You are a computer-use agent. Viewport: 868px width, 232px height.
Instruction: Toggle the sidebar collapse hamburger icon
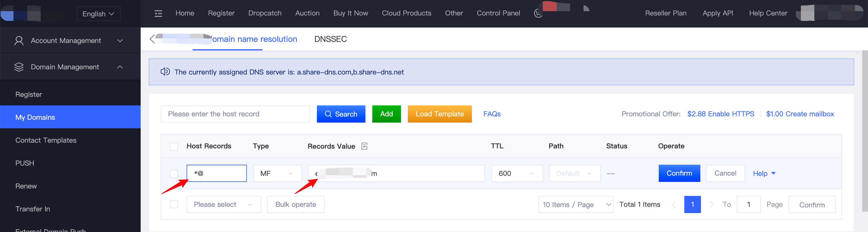tap(158, 13)
